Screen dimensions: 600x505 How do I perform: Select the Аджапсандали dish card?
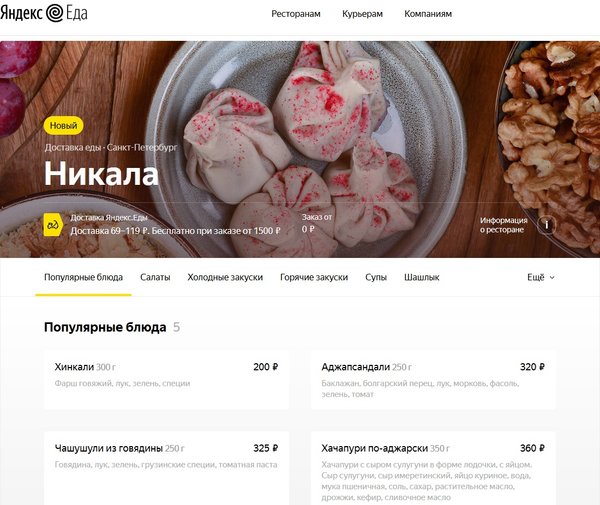click(433, 379)
